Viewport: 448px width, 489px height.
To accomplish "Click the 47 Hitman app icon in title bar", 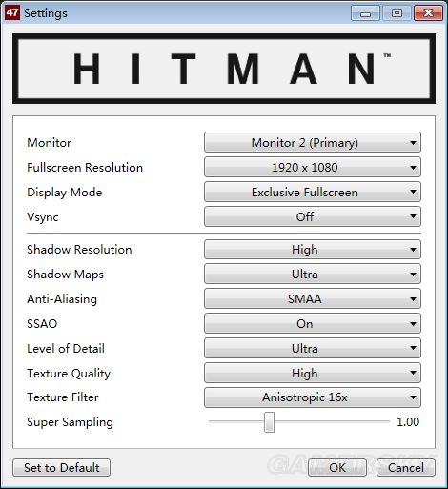I will pos(12,12).
